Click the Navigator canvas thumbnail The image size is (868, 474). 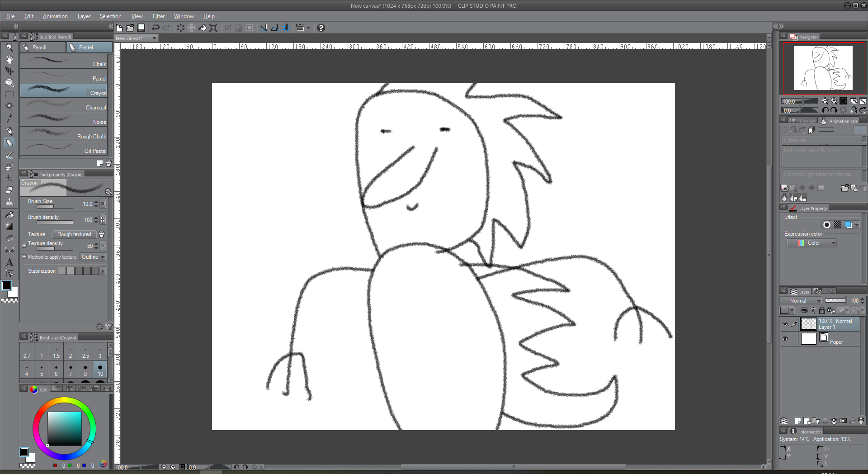(823, 68)
